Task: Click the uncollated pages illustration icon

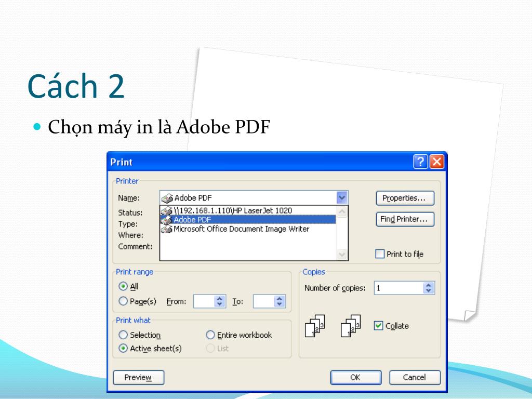Action: 315,326
